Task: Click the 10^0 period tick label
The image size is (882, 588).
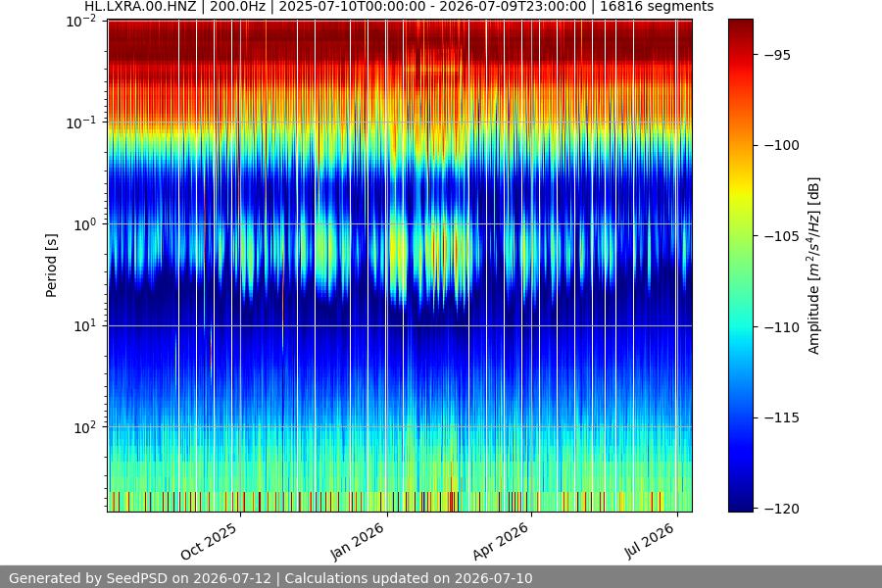Action: pos(84,224)
